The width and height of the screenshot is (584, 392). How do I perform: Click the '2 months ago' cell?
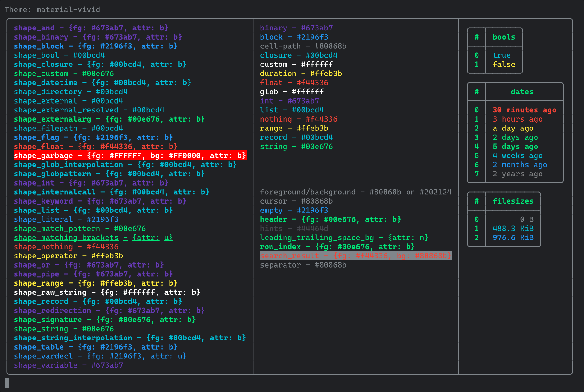(x=520, y=165)
